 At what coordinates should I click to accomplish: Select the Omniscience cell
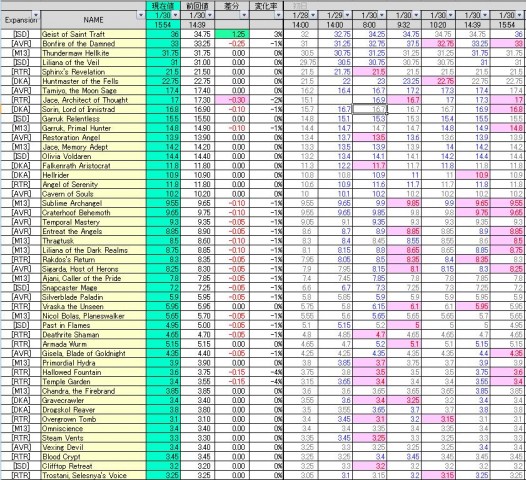(x=93, y=428)
